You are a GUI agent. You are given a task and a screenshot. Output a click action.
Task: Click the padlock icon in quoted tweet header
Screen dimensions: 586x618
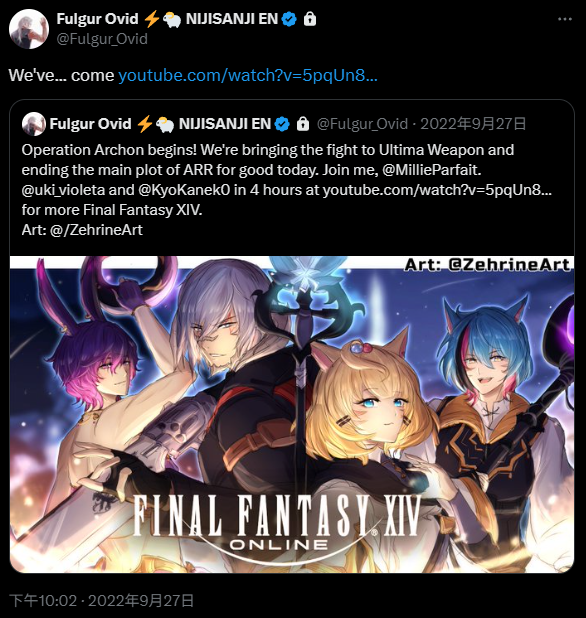(x=303, y=124)
